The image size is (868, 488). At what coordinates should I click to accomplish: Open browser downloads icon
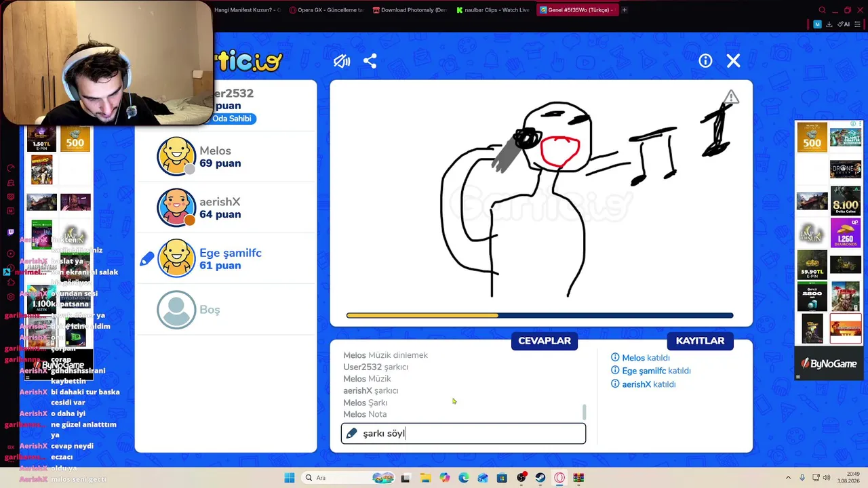(829, 24)
